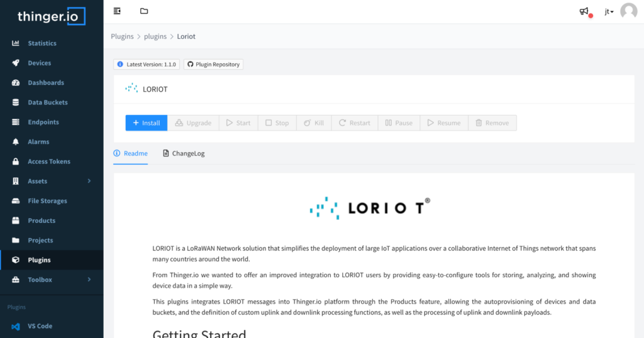Open the Plugin Repository link
Image resolution: width=644 pixels, height=338 pixels.
[x=214, y=65]
